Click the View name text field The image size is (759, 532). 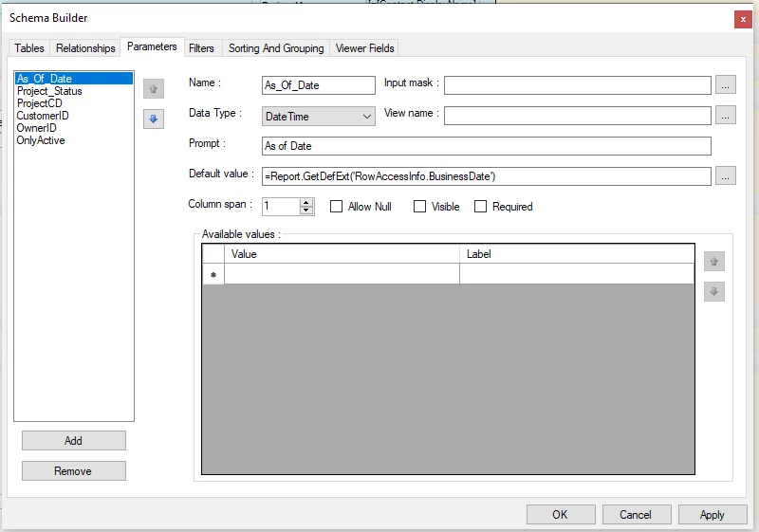click(x=578, y=116)
